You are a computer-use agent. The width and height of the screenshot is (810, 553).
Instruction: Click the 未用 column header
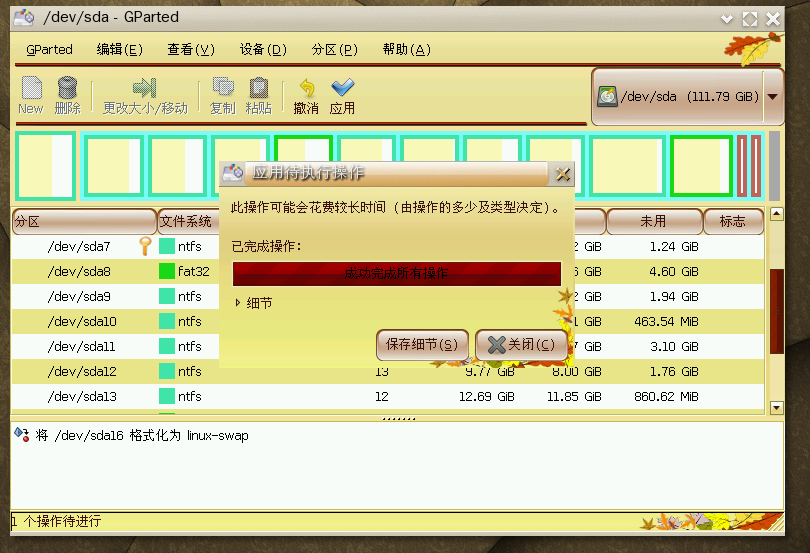click(654, 222)
